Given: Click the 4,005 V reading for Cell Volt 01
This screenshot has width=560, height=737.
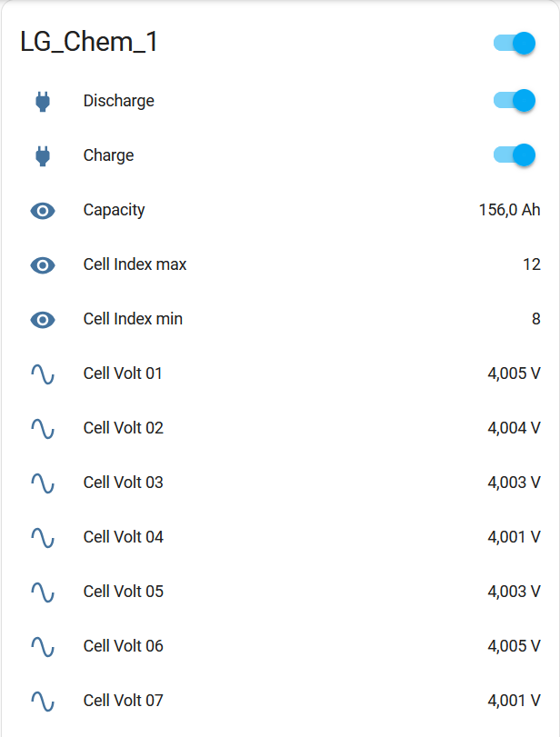Looking at the screenshot, I should 514,373.
